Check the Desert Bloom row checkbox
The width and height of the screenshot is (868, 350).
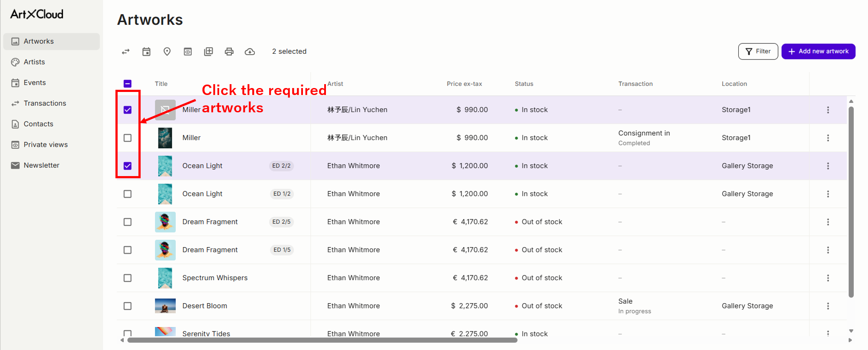tap(128, 306)
